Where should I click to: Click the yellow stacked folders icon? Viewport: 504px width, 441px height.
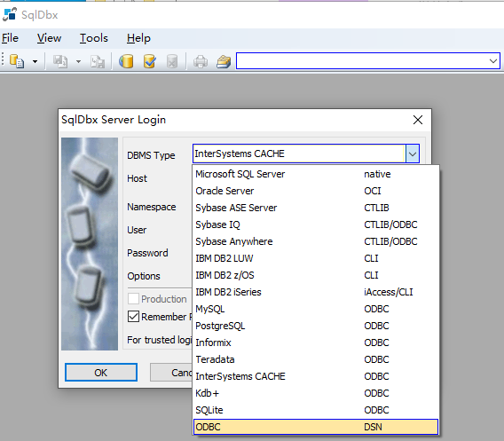[x=224, y=61]
